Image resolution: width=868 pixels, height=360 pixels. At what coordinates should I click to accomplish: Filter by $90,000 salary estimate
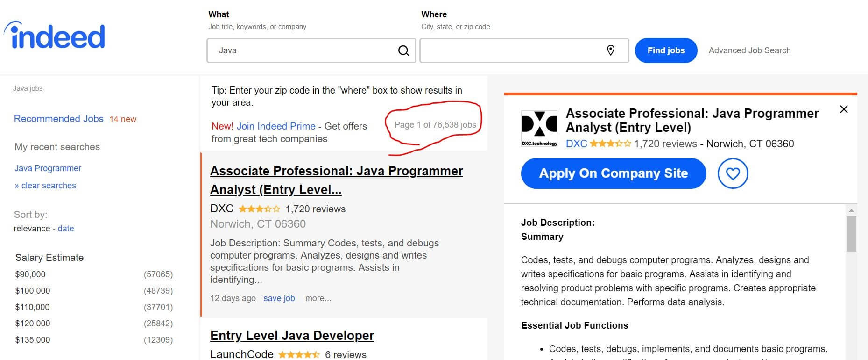tap(30, 274)
